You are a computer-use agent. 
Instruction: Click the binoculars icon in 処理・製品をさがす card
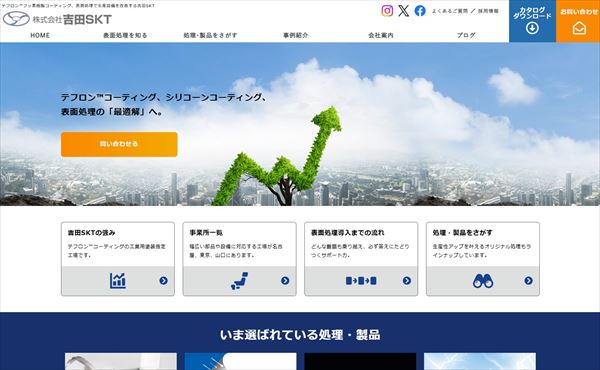[x=483, y=281]
